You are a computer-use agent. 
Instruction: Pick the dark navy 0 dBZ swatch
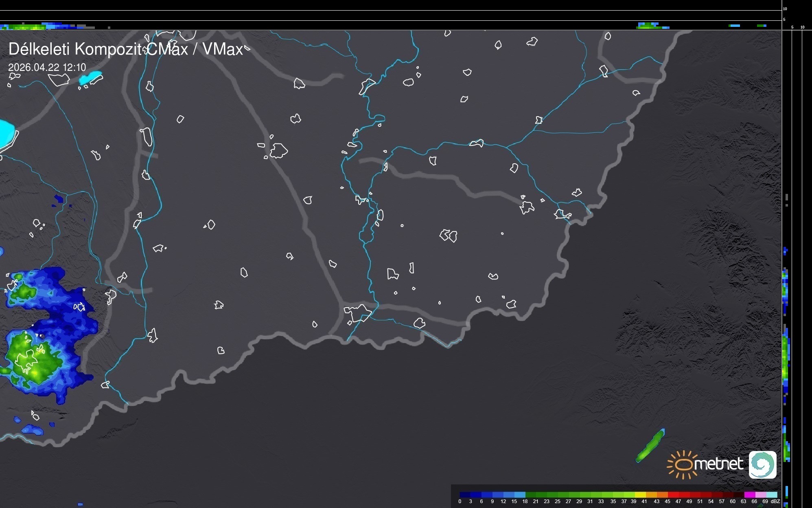pos(465,495)
